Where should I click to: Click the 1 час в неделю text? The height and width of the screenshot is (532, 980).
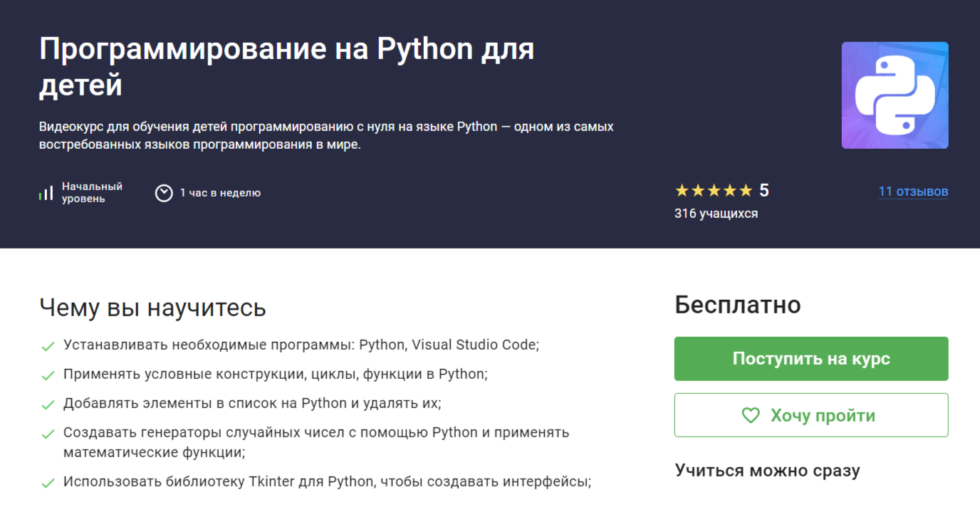220,193
